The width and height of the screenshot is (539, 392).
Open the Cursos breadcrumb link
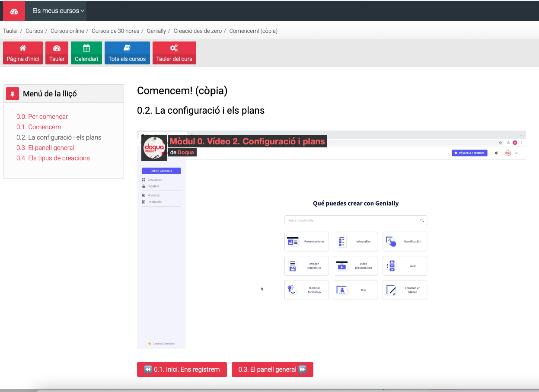pos(34,31)
